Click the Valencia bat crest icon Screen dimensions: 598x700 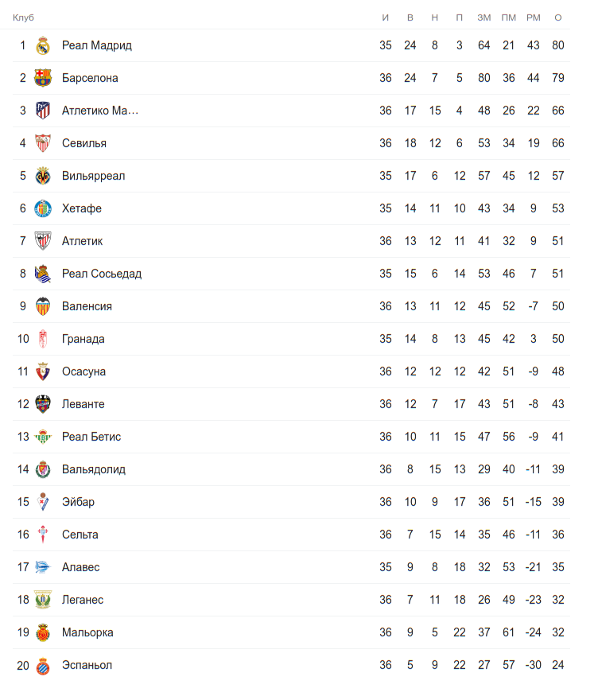point(43,306)
